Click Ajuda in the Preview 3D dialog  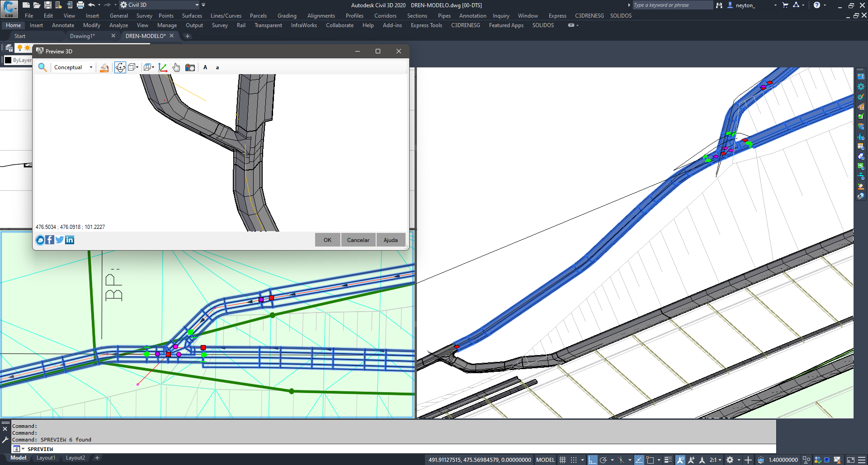coord(391,240)
